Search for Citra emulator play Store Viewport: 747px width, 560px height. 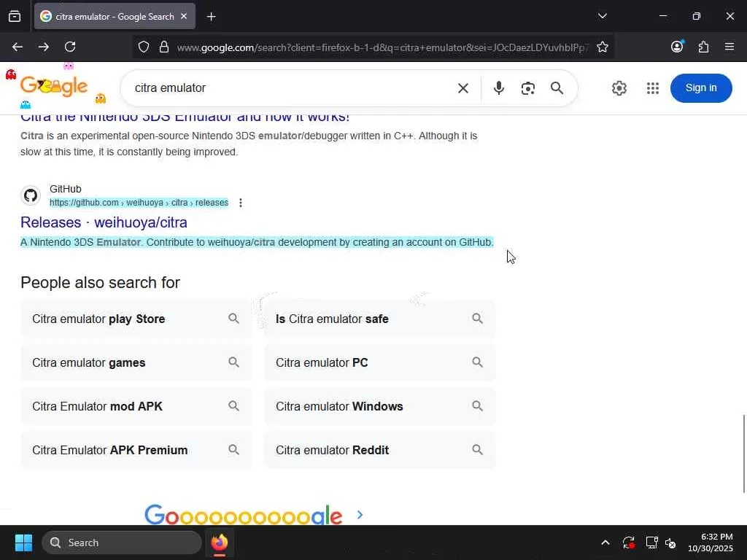(136, 319)
